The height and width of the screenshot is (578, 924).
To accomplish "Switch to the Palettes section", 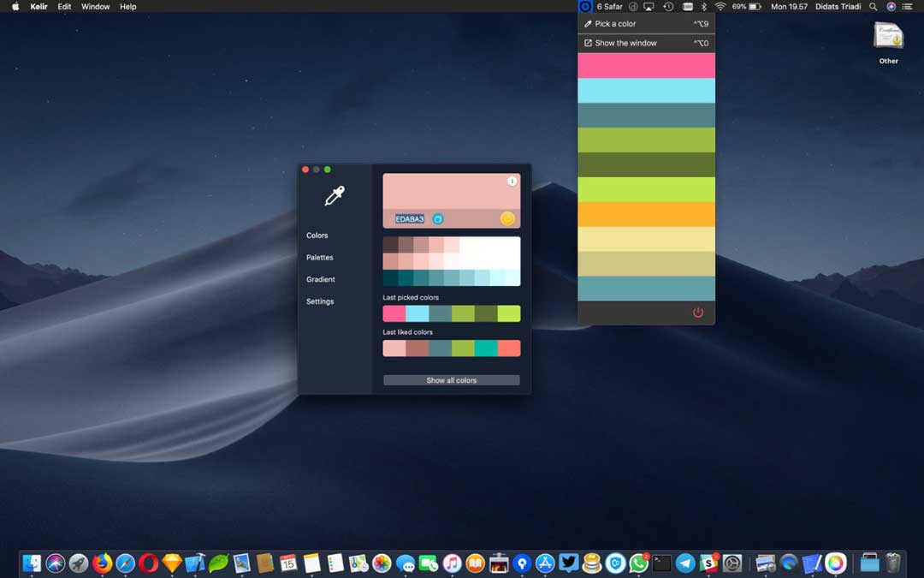I will pyautogui.click(x=319, y=257).
